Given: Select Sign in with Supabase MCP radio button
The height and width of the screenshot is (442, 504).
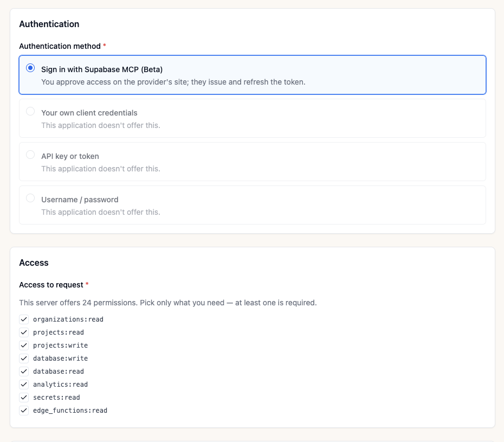Looking at the screenshot, I should [x=30, y=68].
